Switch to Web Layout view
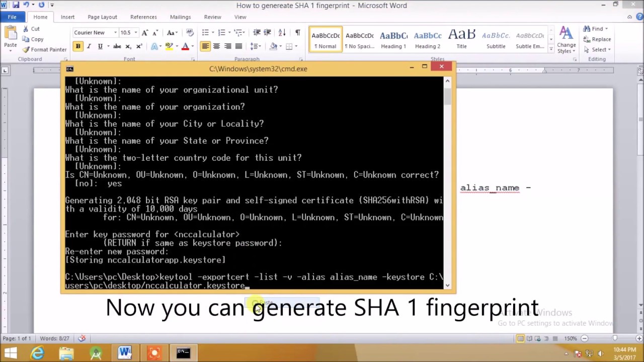Viewport: 644px width, 362px height. pos(538,338)
